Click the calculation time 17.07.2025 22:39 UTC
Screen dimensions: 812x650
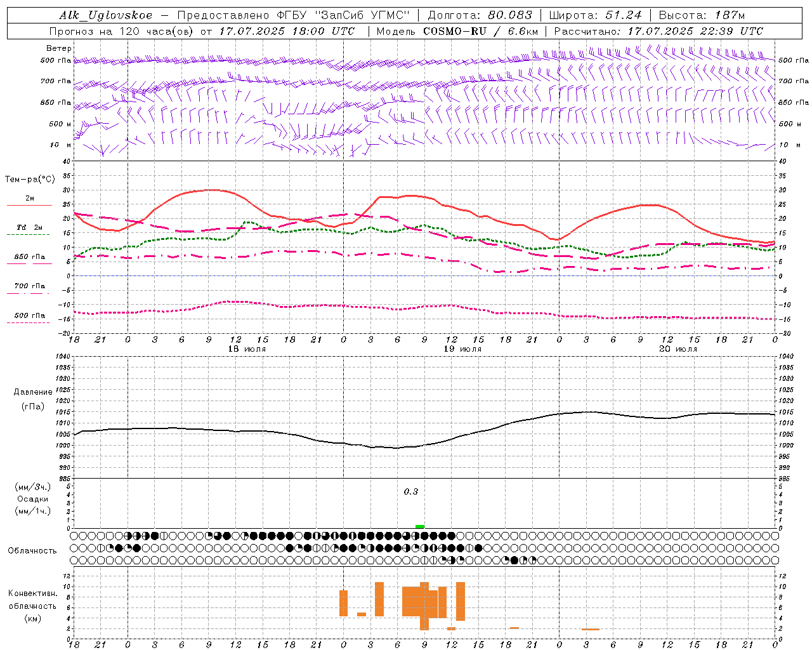pos(695,31)
